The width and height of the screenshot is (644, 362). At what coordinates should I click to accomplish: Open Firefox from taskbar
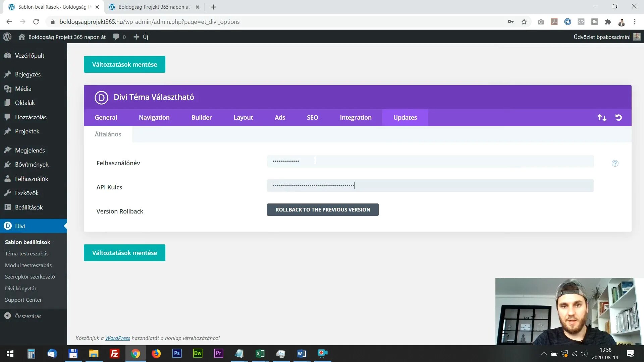[x=156, y=354]
